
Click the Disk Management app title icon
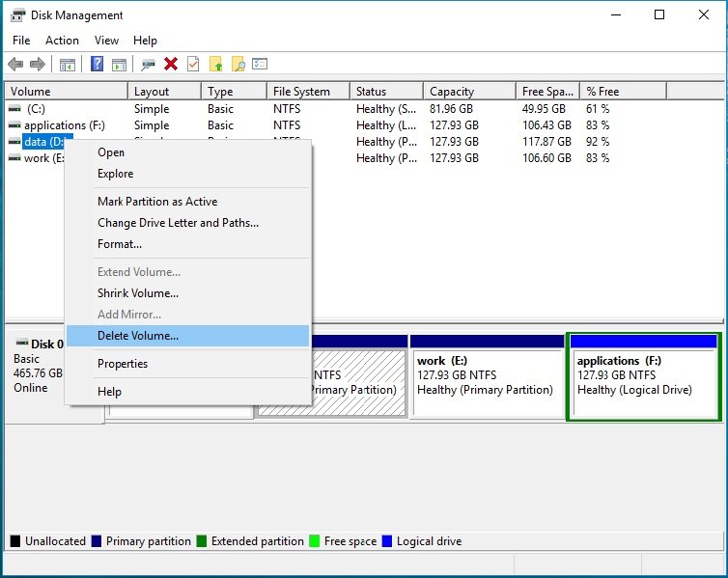tap(17, 15)
